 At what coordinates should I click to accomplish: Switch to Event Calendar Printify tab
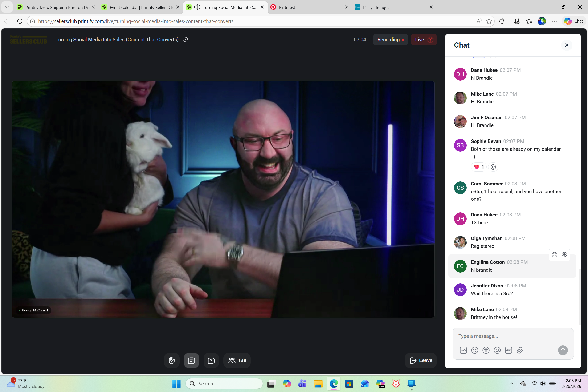pyautogui.click(x=140, y=7)
